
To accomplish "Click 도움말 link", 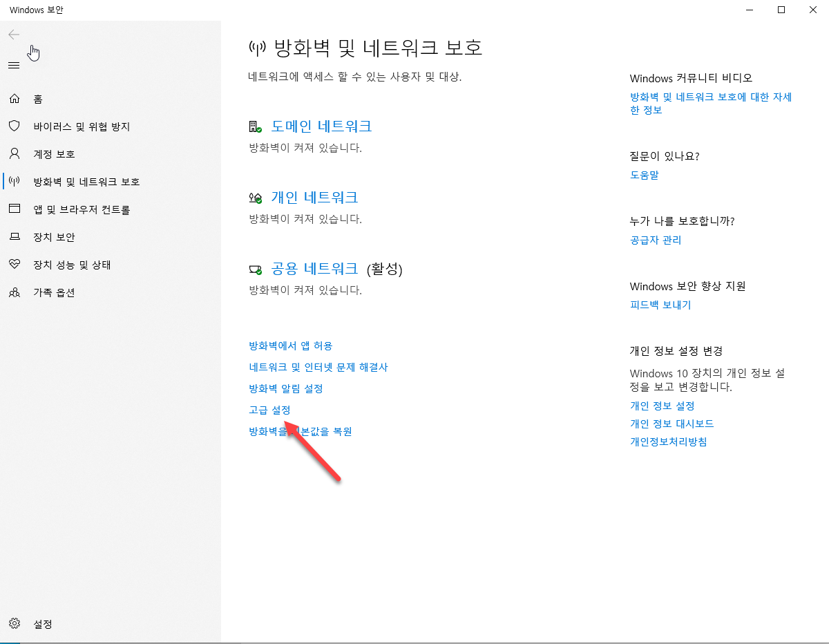I will pos(645,175).
